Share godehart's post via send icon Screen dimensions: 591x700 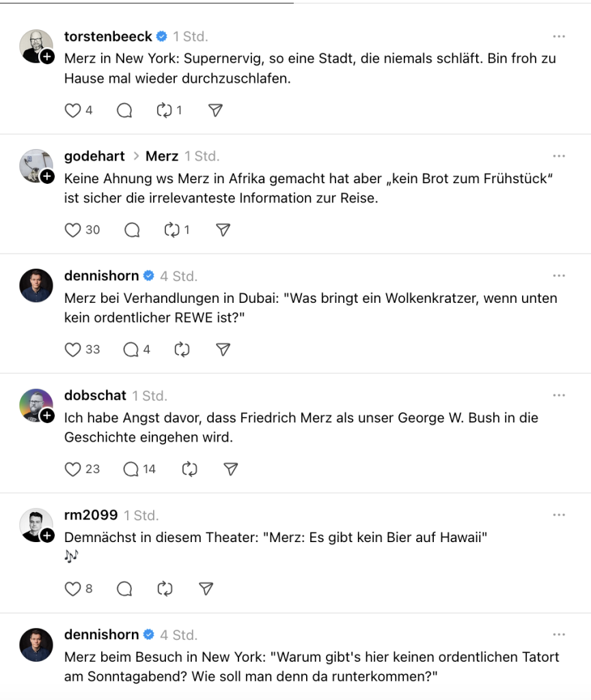223,230
